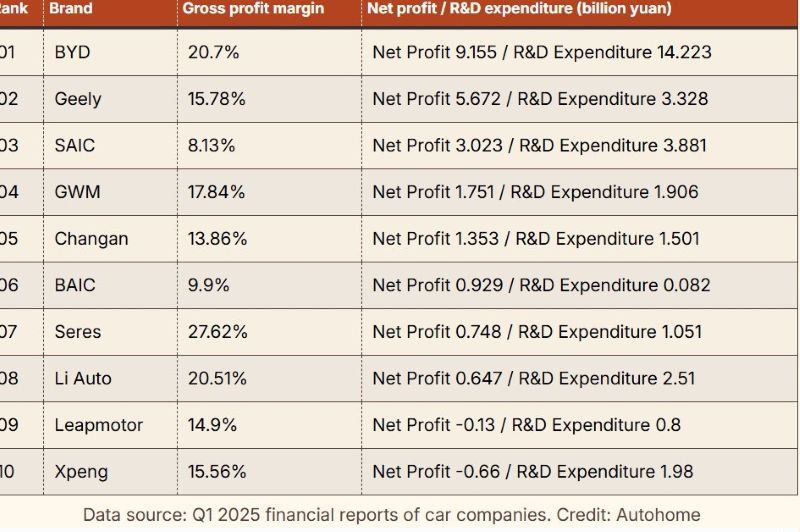800x532 pixels.
Task: Select the GWM brand cell
Action: 77,192
